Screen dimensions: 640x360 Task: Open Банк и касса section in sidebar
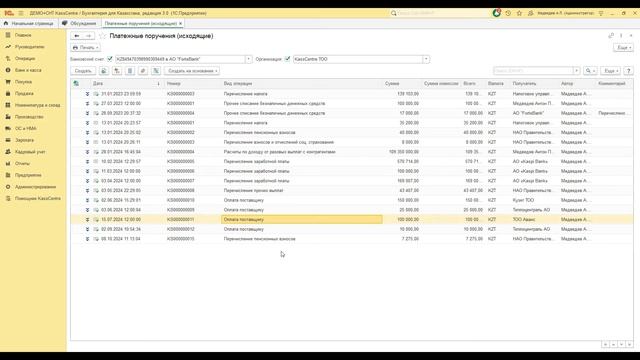pos(28,70)
